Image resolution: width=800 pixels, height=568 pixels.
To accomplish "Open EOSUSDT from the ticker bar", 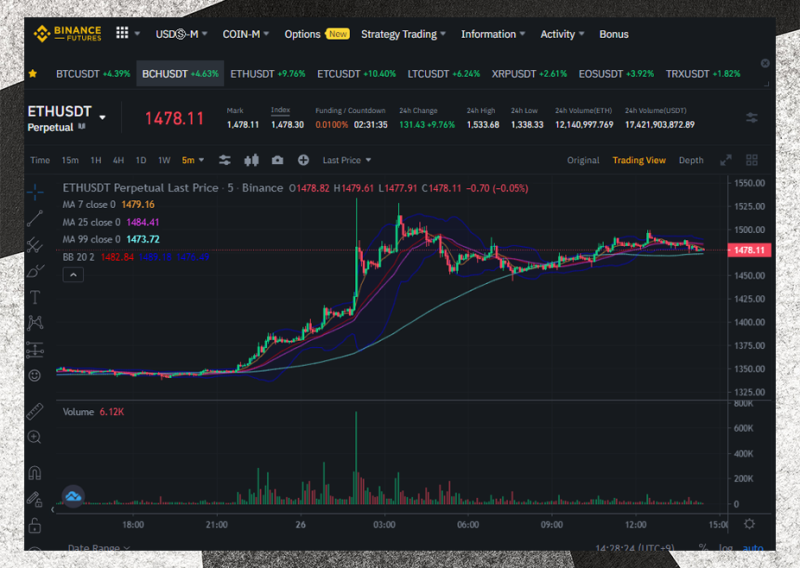I will point(616,74).
